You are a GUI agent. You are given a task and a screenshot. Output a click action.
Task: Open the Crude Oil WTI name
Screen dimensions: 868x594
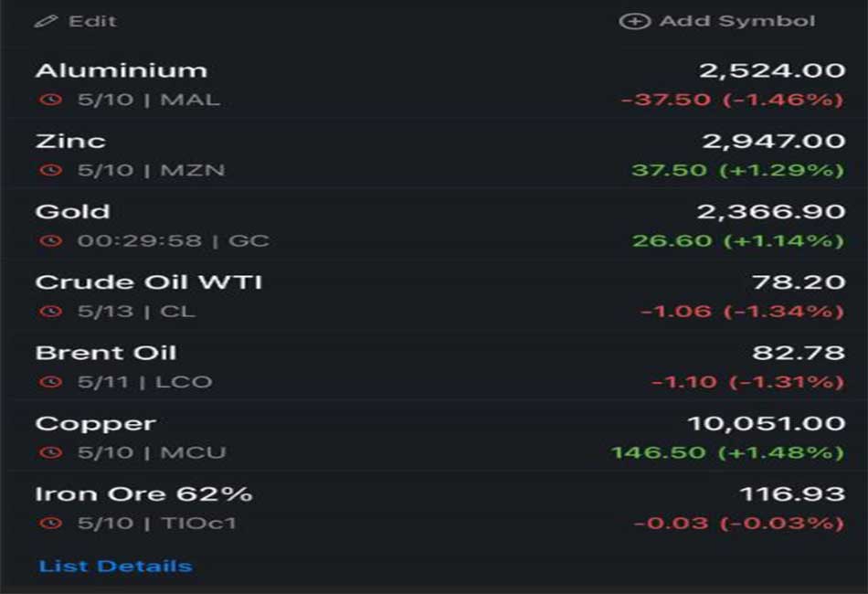click(148, 282)
